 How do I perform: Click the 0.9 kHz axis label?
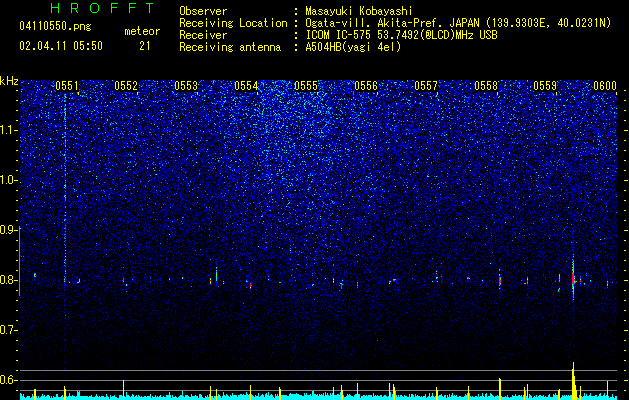(9, 230)
